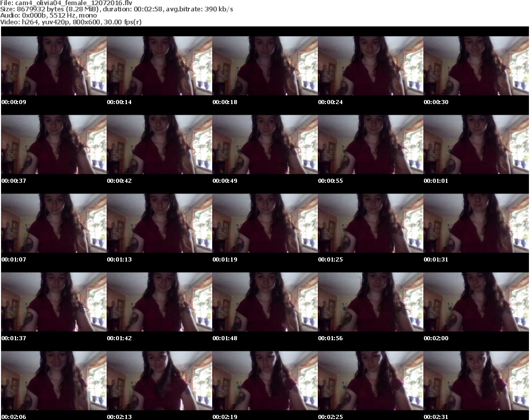The width and height of the screenshot is (530, 420).
Task: Select the frame at 00:02:19
Action: tap(264, 381)
